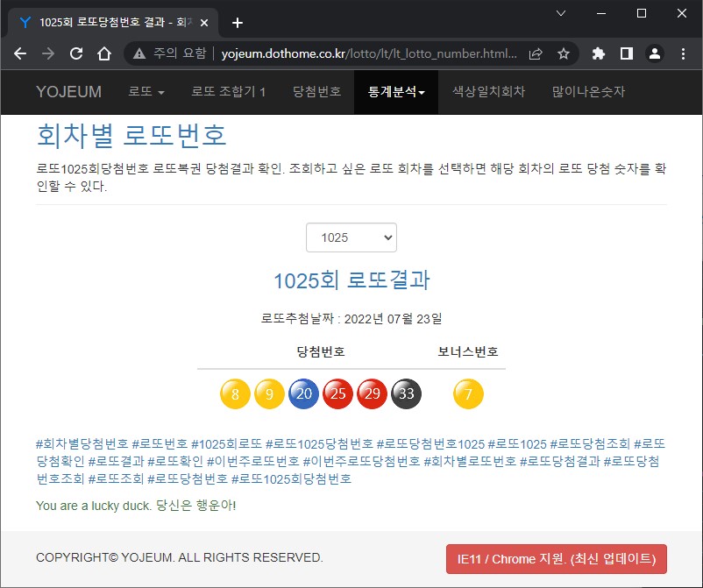This screenshot has height=588, width=703.
Task: Click the 1025회 로또결과 title
Action: 351,280
